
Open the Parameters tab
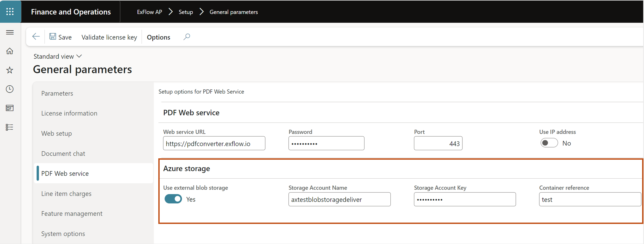point(57,93)
